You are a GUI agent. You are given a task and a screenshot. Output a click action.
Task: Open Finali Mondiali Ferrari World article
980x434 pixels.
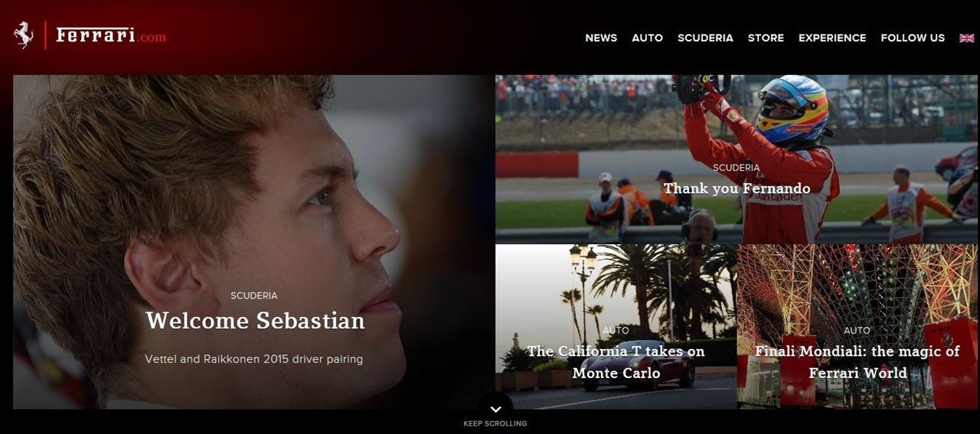pyautogui.click(x=857, y=361)
